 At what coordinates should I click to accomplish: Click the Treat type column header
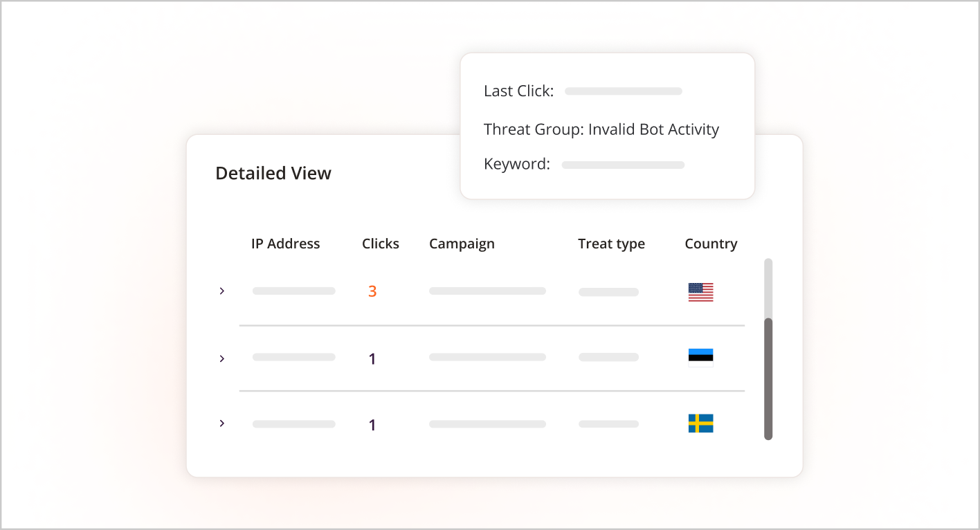click(611, 244)
